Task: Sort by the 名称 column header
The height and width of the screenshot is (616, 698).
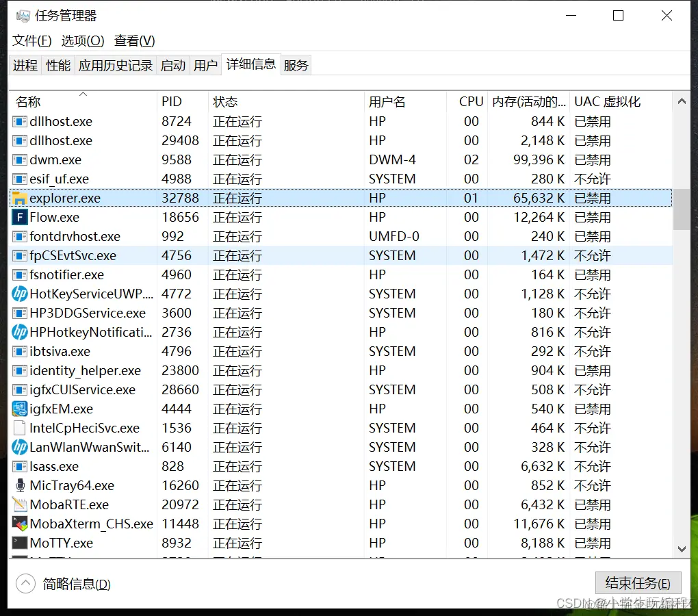Action: tap(83, 101)
